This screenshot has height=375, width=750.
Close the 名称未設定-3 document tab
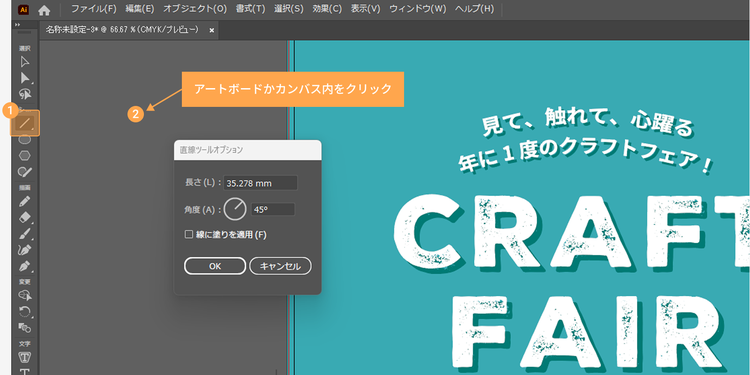coord(211,31)
